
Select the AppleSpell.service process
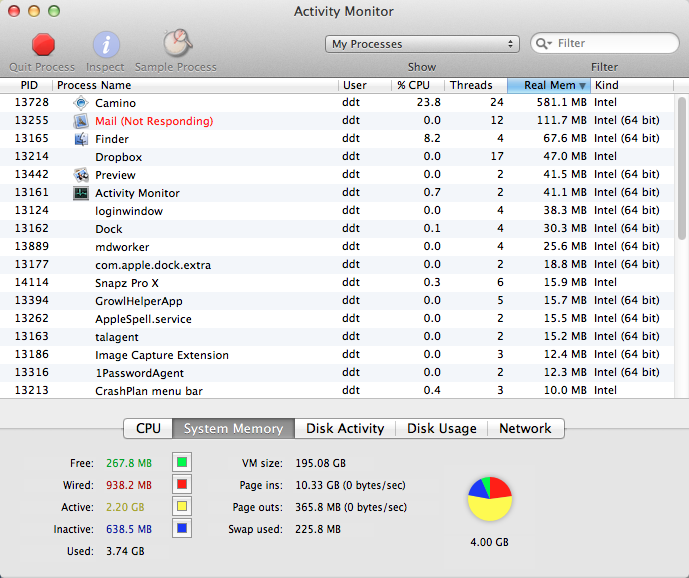coord(337,319)
